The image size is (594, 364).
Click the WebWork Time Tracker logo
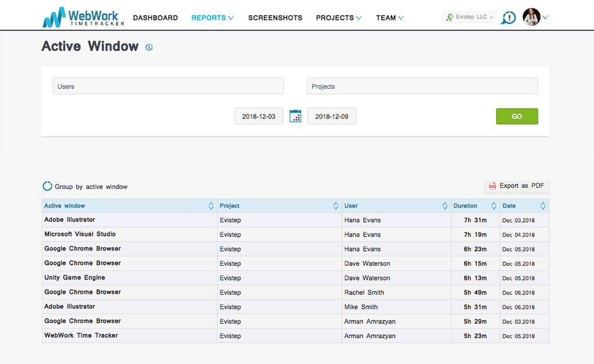coord(84,17)
